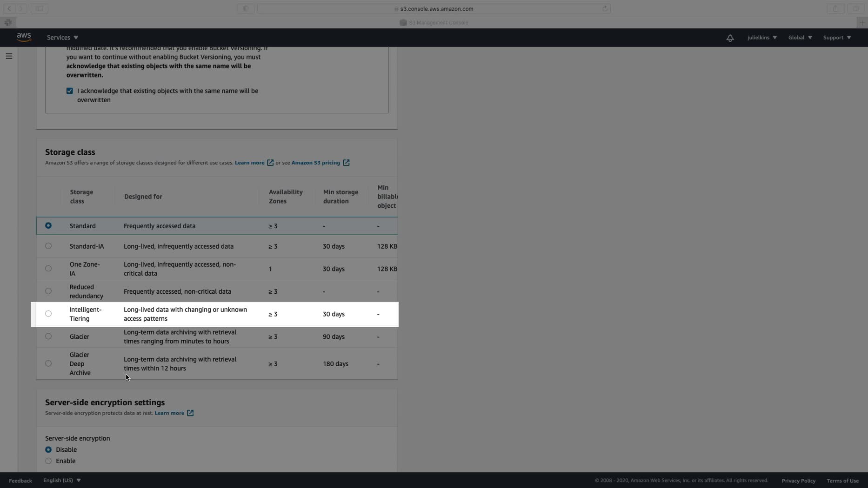
Task: Click the AWS logo in the navigation bar
Action: pyautogui.click(x=24, y=37)
